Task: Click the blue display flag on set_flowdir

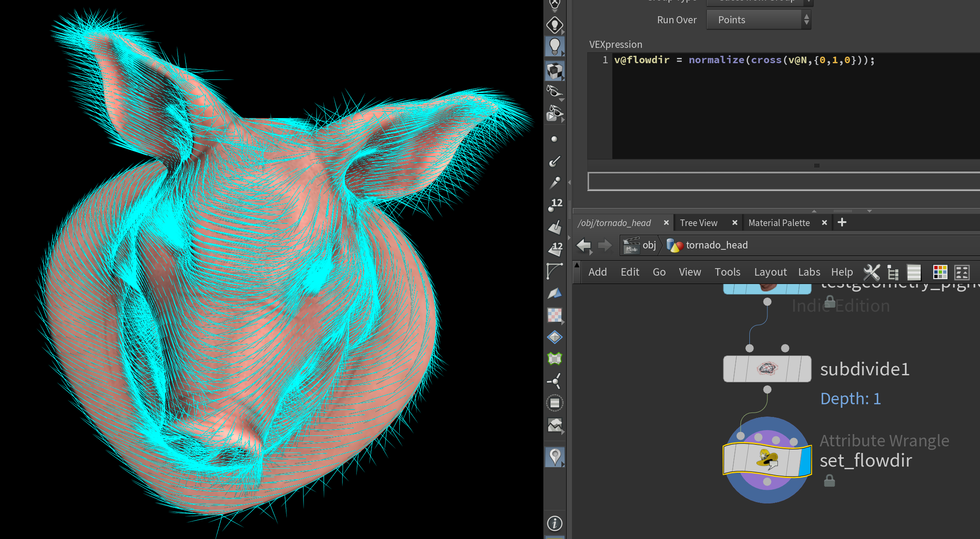Action: 805,460
